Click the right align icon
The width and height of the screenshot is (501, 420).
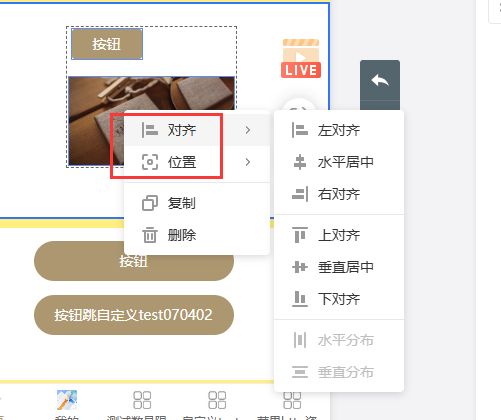coord(299,194)
